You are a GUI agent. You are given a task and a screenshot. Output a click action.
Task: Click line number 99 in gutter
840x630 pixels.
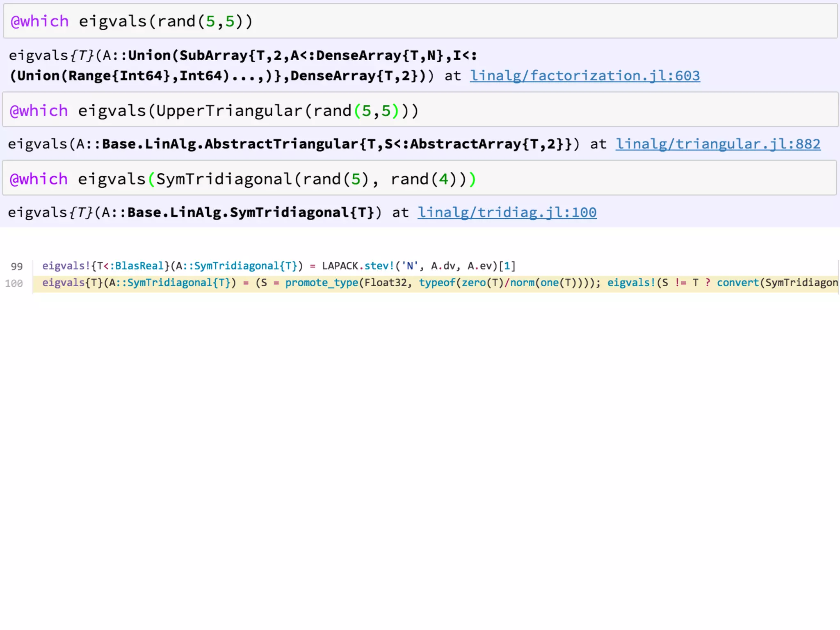pyautogui.click(x=17, y=267)
